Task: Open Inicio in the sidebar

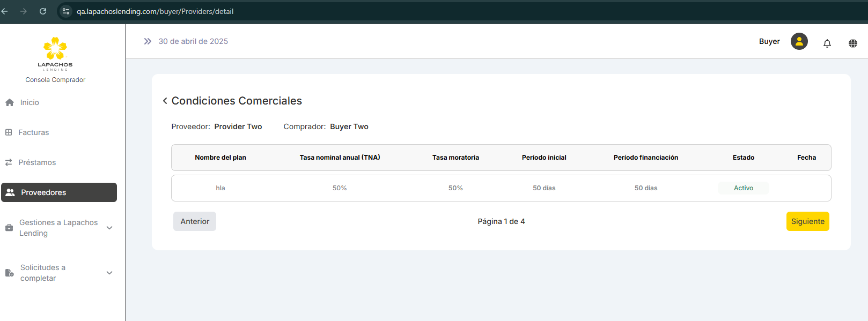Action: pyautogui.click(x=30, y=102)
